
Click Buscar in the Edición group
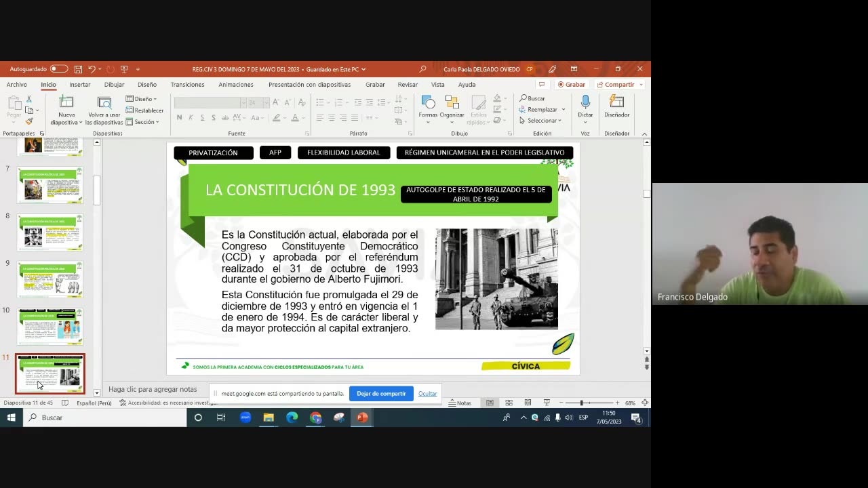point(532,98)
